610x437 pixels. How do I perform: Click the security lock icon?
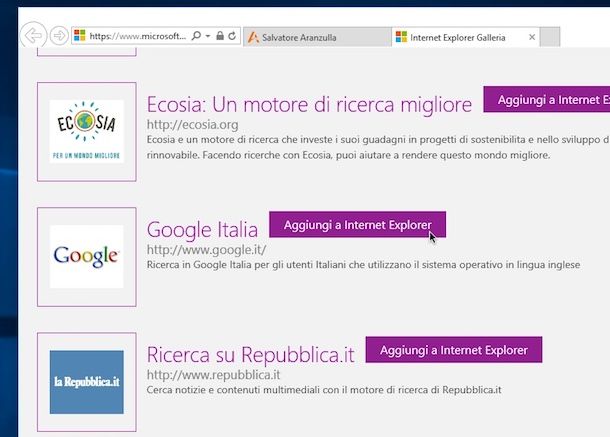point(220,36)
